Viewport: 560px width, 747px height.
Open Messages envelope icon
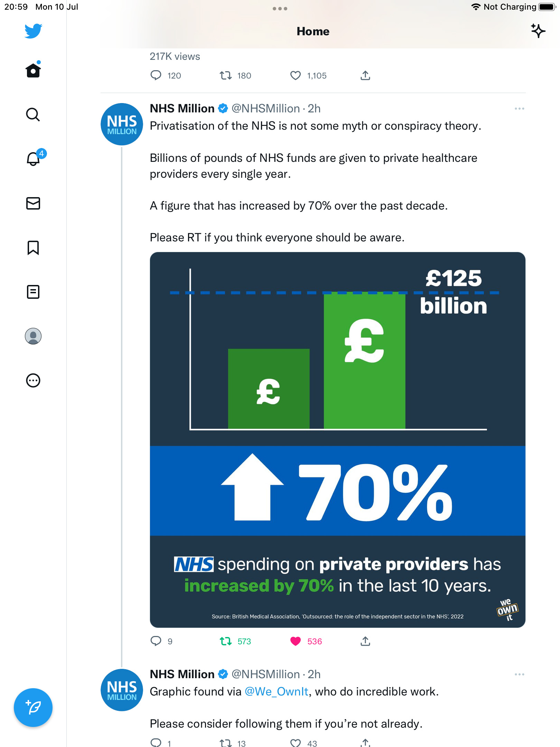pyautogui.click(x=33, y=203)
